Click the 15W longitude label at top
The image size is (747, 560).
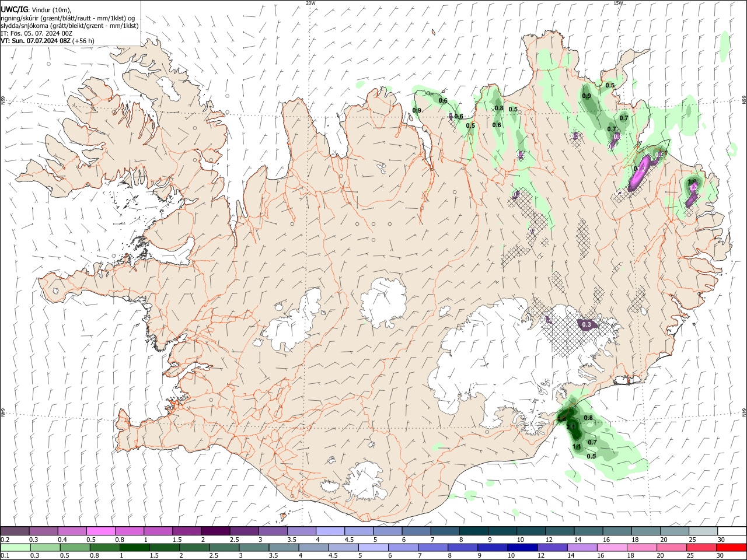(x=618, y=3)
